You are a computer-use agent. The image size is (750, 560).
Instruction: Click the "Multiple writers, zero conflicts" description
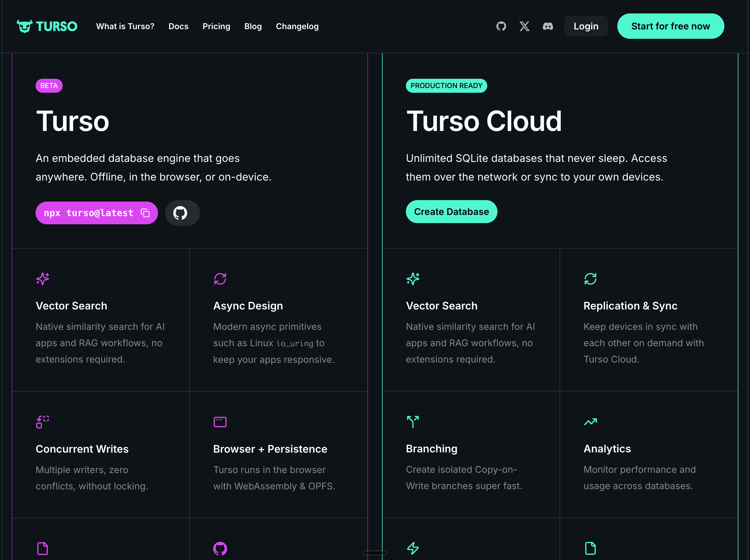pos(92,478)
